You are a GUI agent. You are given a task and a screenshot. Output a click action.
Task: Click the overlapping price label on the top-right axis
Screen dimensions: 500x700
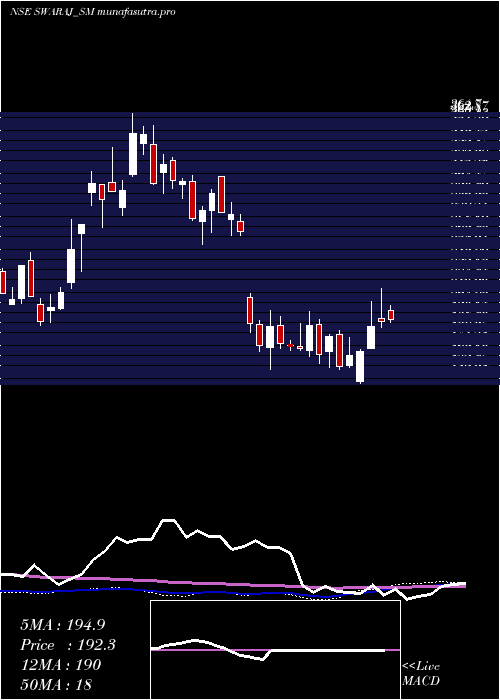470,106
